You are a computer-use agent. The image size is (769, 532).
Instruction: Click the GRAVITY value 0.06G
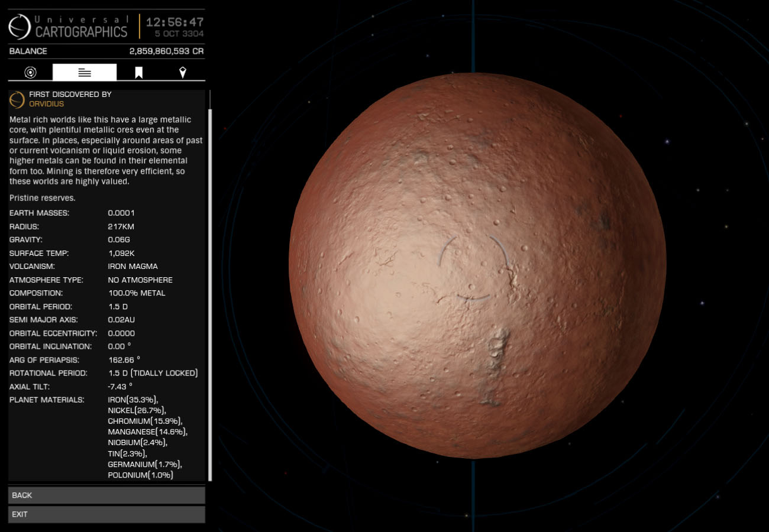pos(119,240)
